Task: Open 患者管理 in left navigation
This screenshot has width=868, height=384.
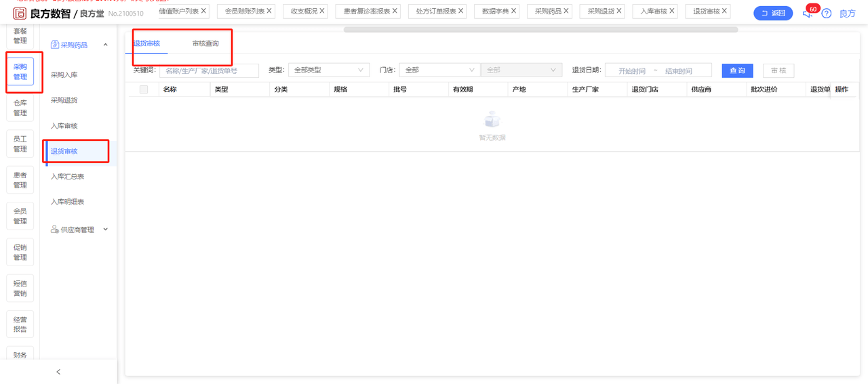Action: pyautogui.click(x=20, y=180)
